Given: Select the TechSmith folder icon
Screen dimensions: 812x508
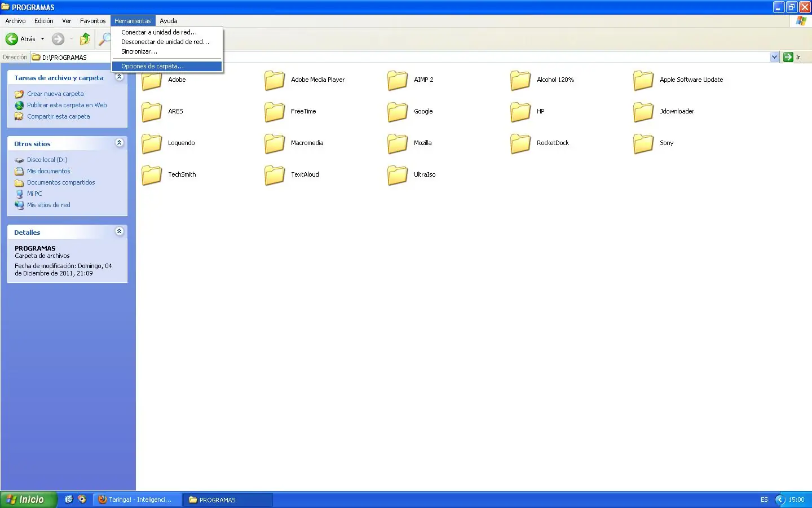Looking at the screenshot, I should click(152, 175).
